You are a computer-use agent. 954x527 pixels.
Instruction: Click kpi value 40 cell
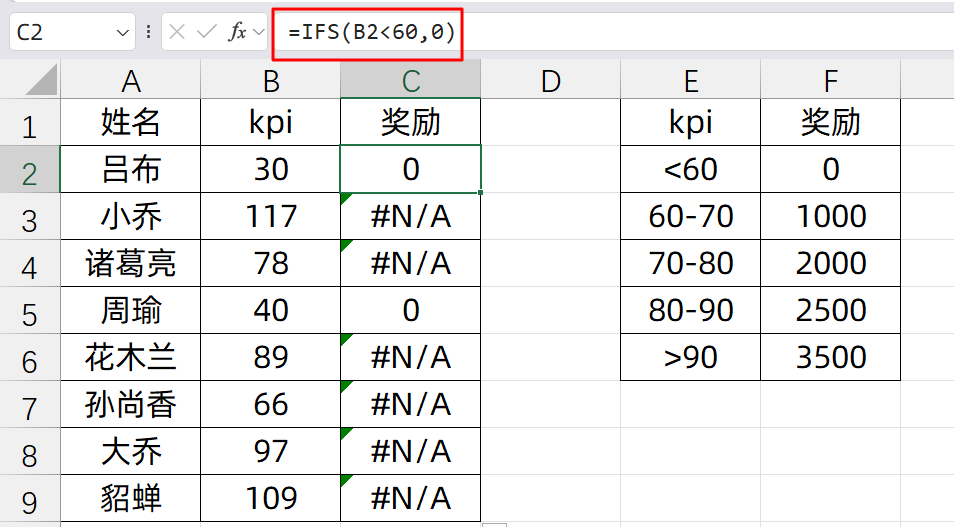tap(270, 310)
